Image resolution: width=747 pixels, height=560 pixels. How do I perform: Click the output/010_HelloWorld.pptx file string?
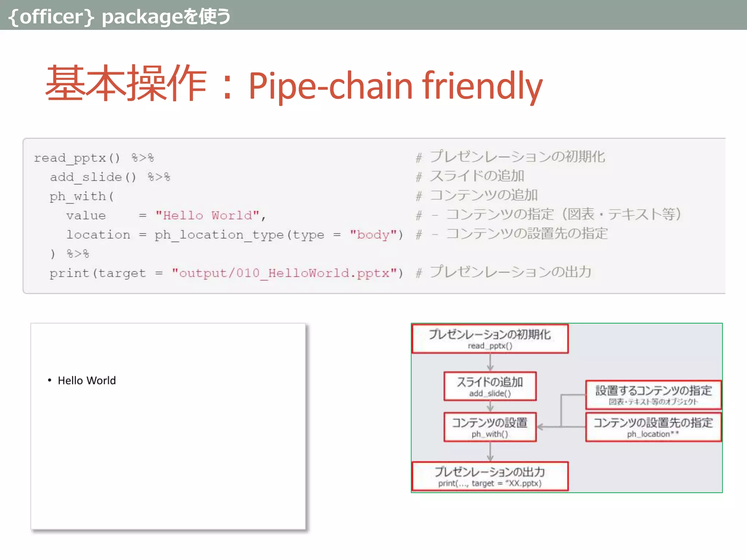pos(284,273)
